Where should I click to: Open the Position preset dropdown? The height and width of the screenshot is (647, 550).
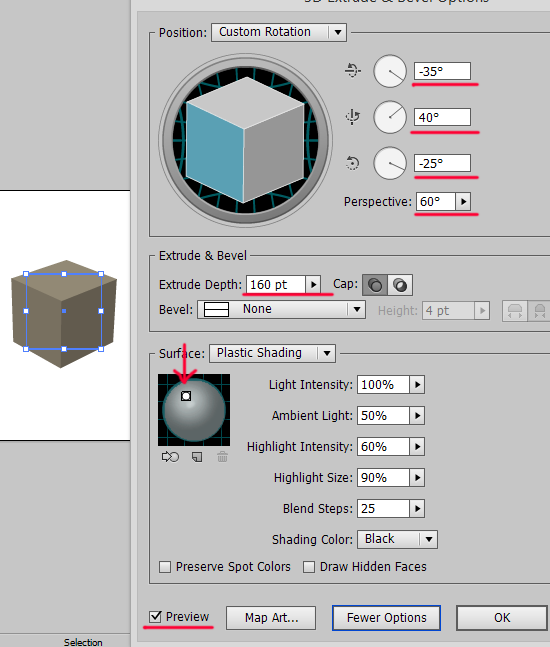[x=279, y=32]
